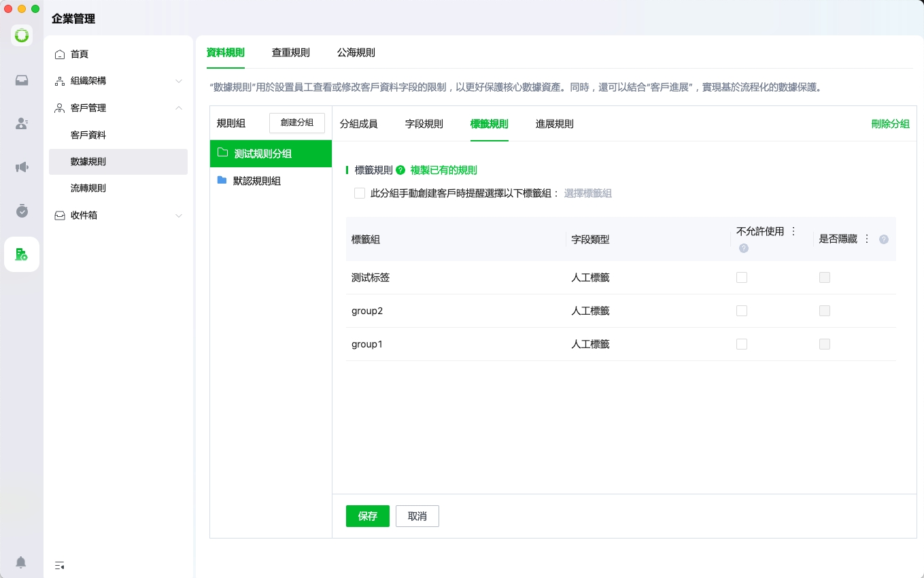Click the 複製已有的規則 link
924x578 pixels.
click(443, 170)
